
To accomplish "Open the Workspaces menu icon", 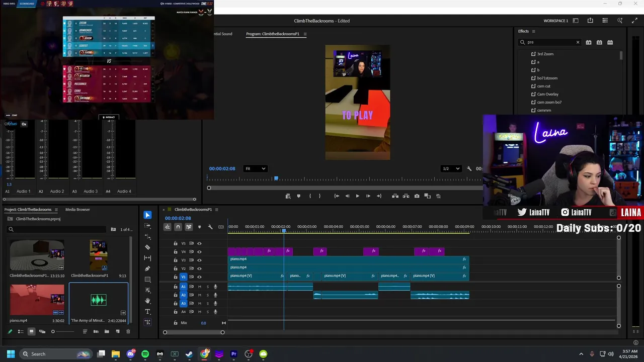I will (x=576, y=21).
